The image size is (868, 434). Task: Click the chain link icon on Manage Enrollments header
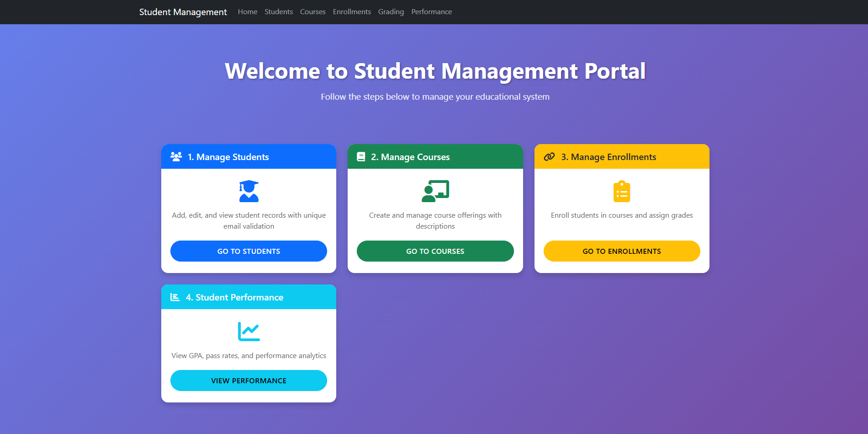tap(549, 156)
